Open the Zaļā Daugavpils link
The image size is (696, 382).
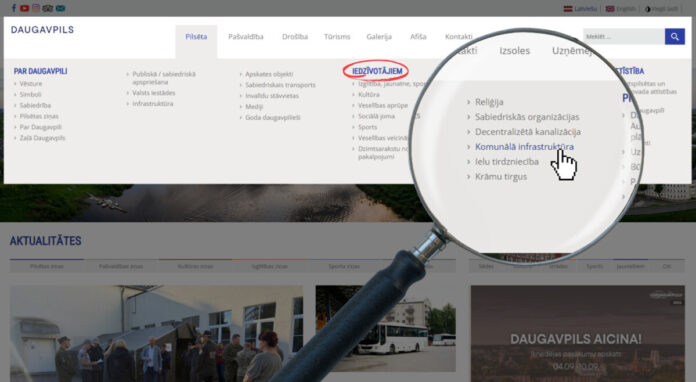pyautogui.click(x=42, y=138)
